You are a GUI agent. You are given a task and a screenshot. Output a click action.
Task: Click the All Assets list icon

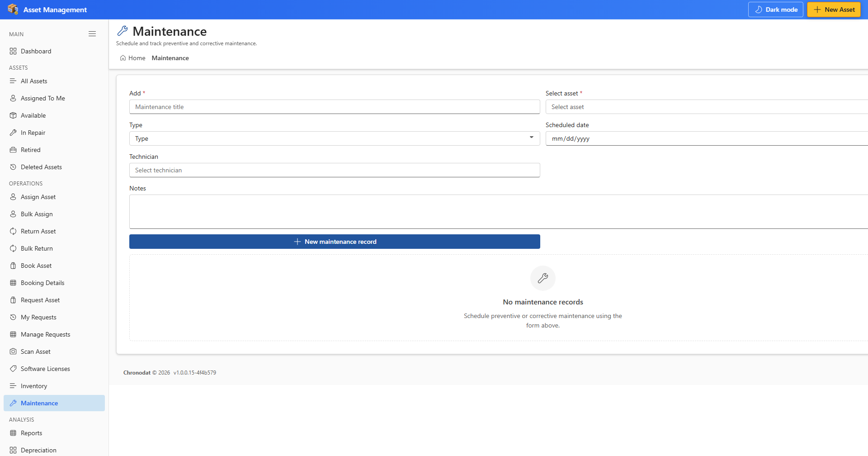pos(13,81)
